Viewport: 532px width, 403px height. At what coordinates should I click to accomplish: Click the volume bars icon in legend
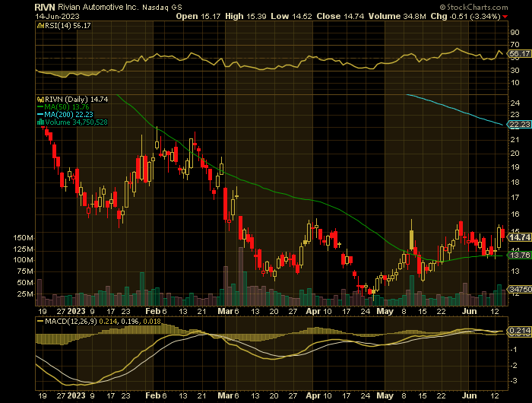point(40,122)
